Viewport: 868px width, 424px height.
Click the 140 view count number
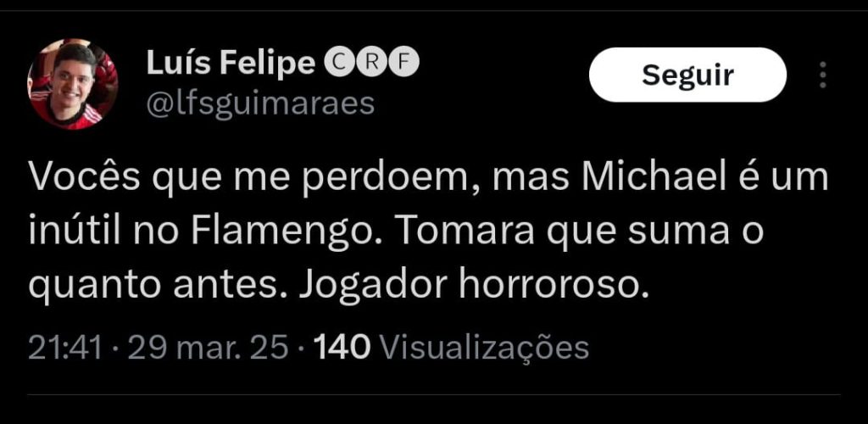click(342, 349)
